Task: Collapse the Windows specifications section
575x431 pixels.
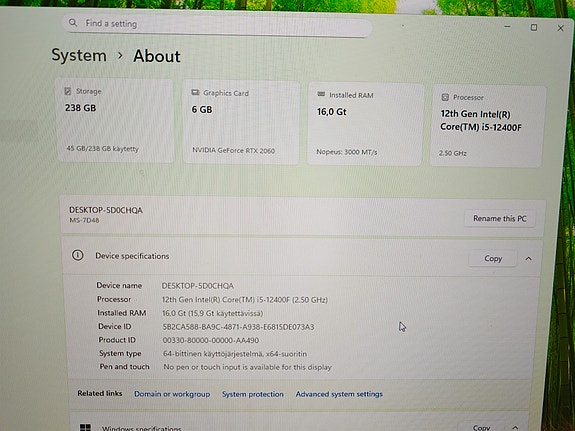Action: point(515,428)
